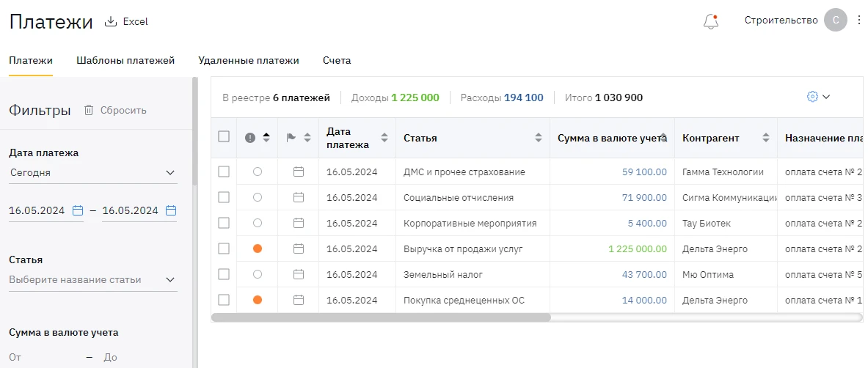Click contractor Мю Оптима
The width and height of the screenshot is (868, 368).
pyautogui.click(x=708, y=274)
